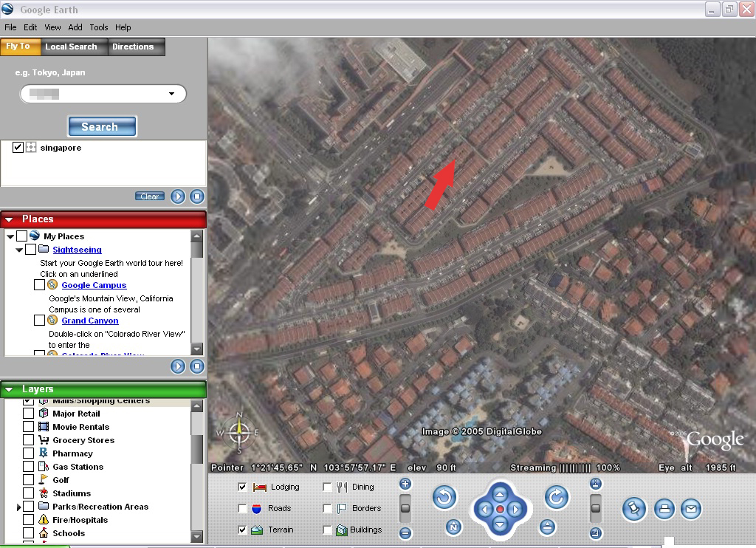Open the Edit menu
Viewport: 756px width, 548px height.
[30, 27]
